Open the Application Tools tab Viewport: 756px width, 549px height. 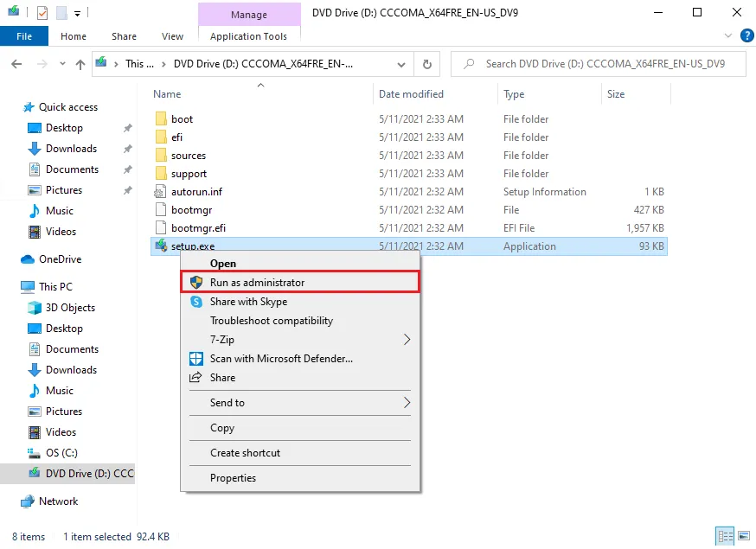(x=249, y=36)
